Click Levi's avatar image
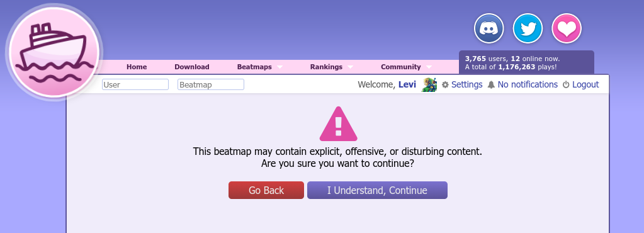 coord(429,84)
